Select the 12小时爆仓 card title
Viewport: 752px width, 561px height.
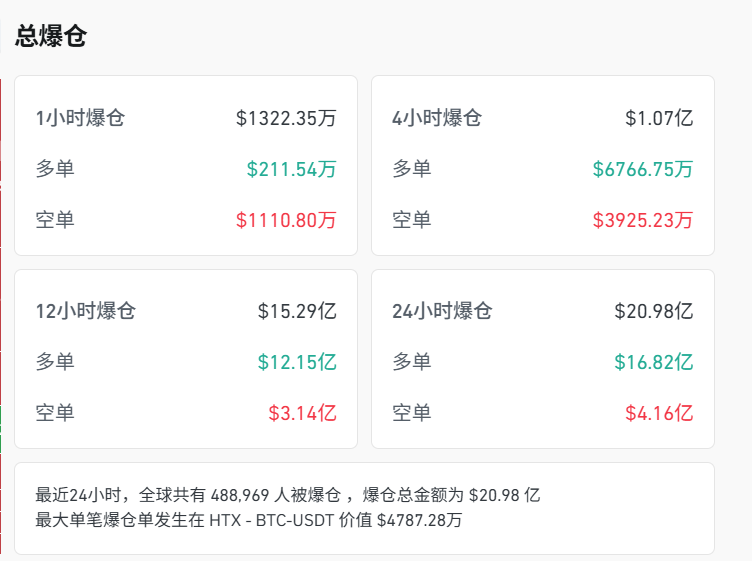click(85, 311)
